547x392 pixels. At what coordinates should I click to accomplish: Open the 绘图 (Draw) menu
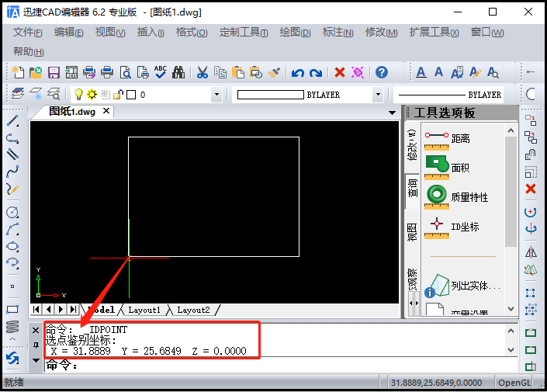[x=295, y=33]
